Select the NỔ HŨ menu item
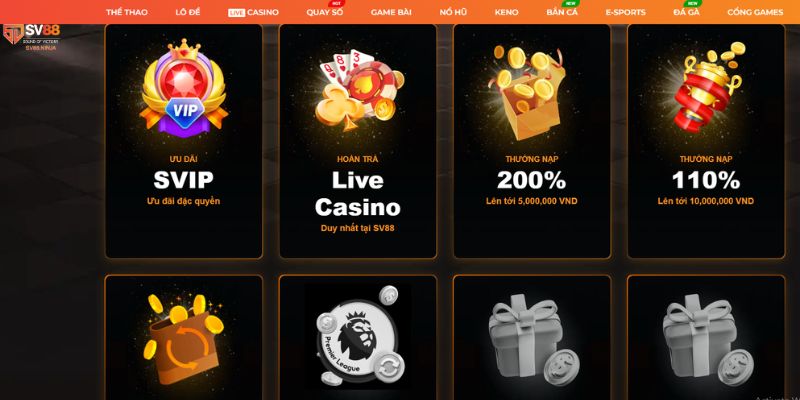This screenshot has width=800, height=400. [x=453, y=12]
